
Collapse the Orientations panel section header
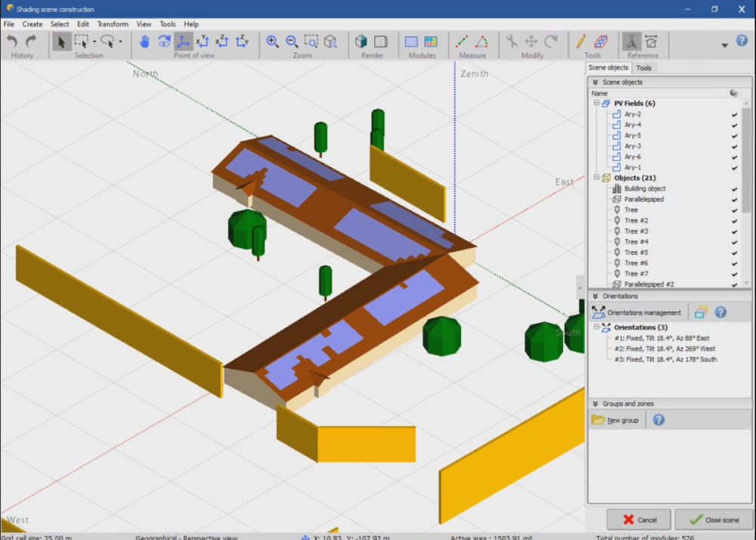(596, 296)
